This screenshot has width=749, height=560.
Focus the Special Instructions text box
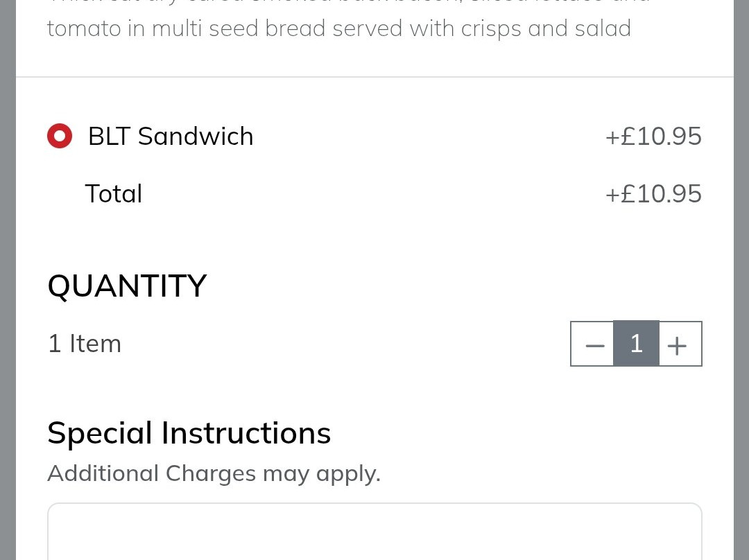pos(374,532)
